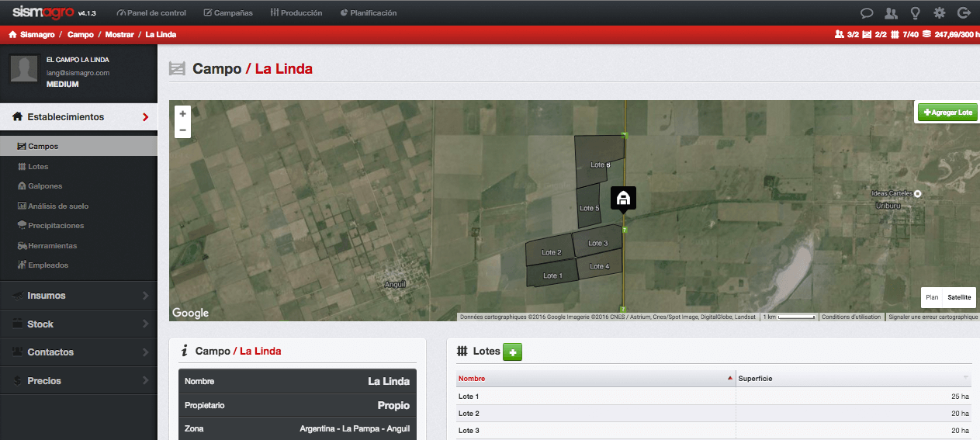The width and height of the screenshot is (980, 440).
Task: Click Lote 4 polygon label on map
Action: click(599, 266)
